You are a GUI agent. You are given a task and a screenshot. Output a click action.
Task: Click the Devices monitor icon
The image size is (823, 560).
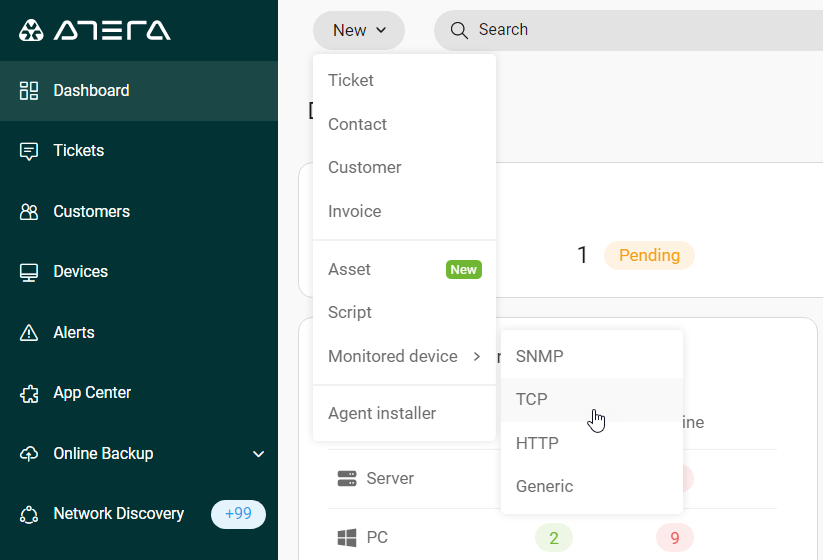[29, 272]
